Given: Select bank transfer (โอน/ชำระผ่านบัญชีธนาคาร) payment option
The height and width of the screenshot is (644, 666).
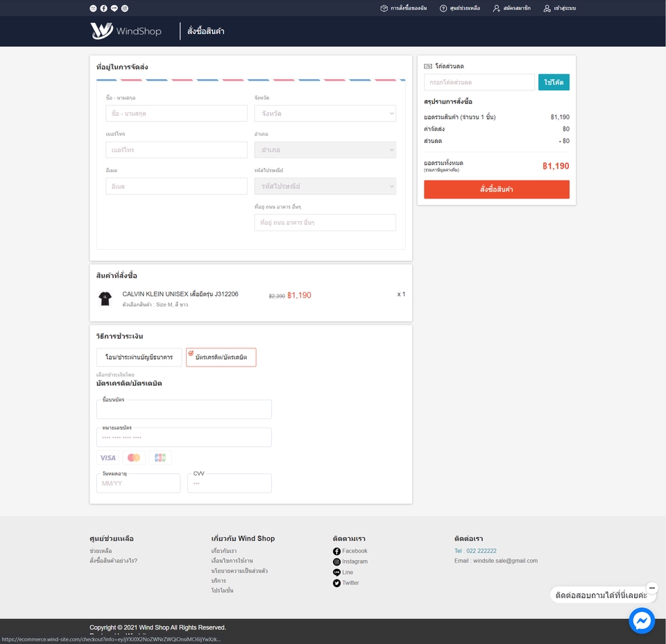Looking at the screenshot, I should pyautogui.click(x=139, y=357).
